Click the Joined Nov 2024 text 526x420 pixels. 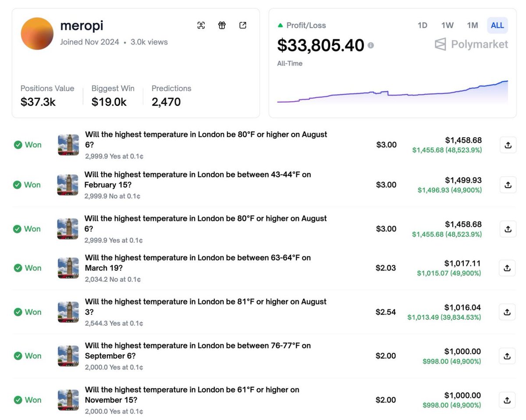point(89,43)
